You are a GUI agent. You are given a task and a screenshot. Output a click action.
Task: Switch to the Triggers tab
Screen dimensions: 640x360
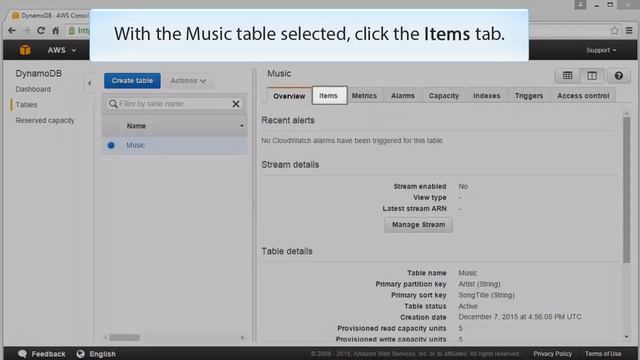pos(529,96)
